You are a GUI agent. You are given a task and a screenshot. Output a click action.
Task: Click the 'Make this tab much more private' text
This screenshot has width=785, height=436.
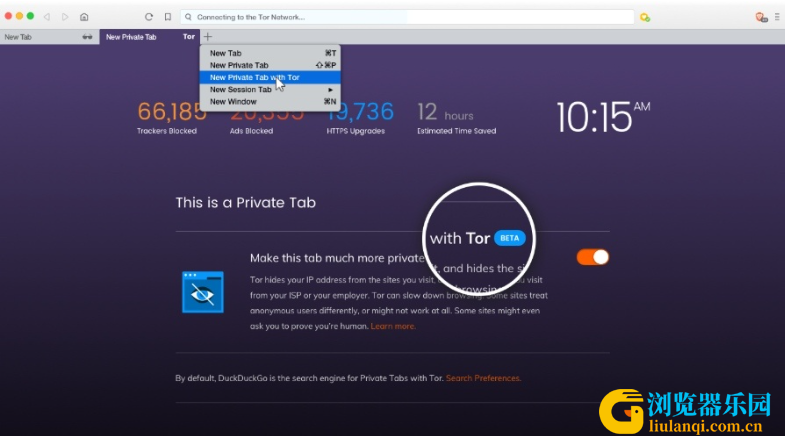coord(337,258)
